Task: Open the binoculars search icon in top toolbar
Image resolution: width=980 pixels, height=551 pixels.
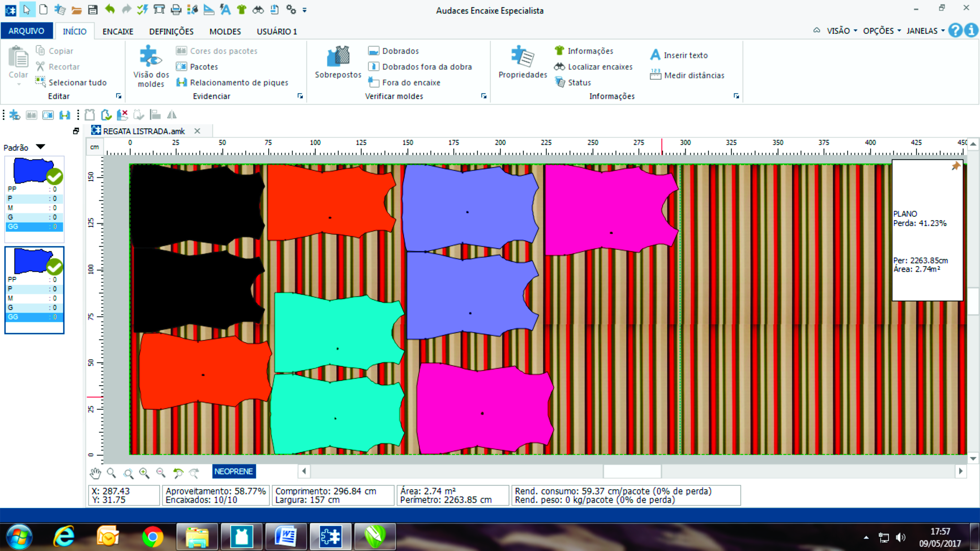Action: pyautogui.click(x=258, y=10)
